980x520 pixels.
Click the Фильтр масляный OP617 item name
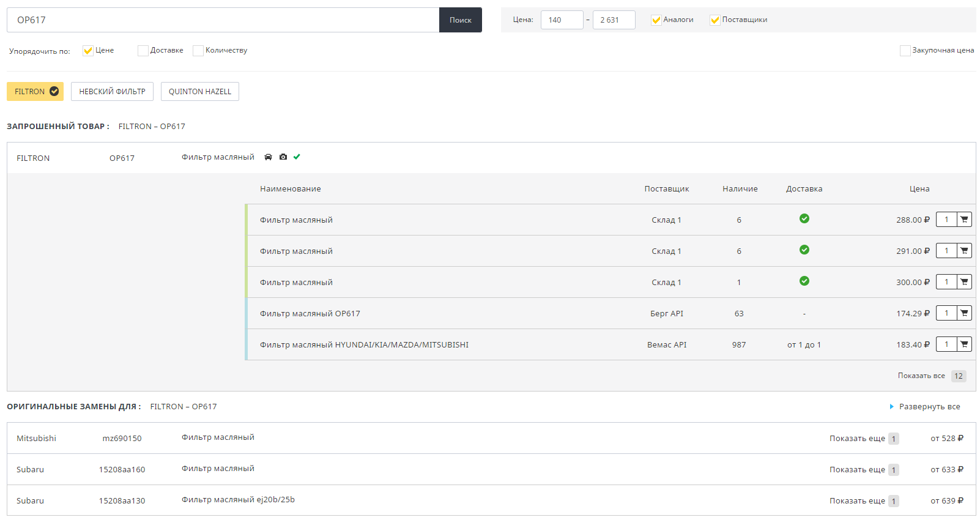click(x=310, y=314)
